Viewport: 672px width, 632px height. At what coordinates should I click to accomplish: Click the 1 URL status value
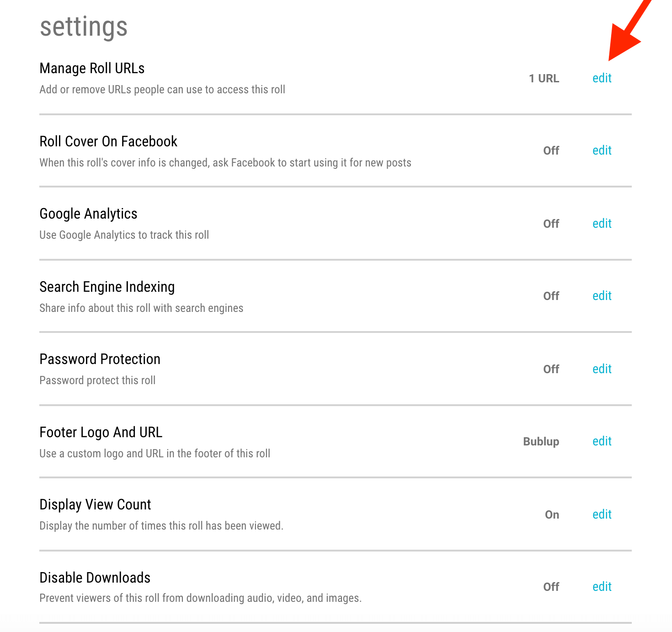544,79
